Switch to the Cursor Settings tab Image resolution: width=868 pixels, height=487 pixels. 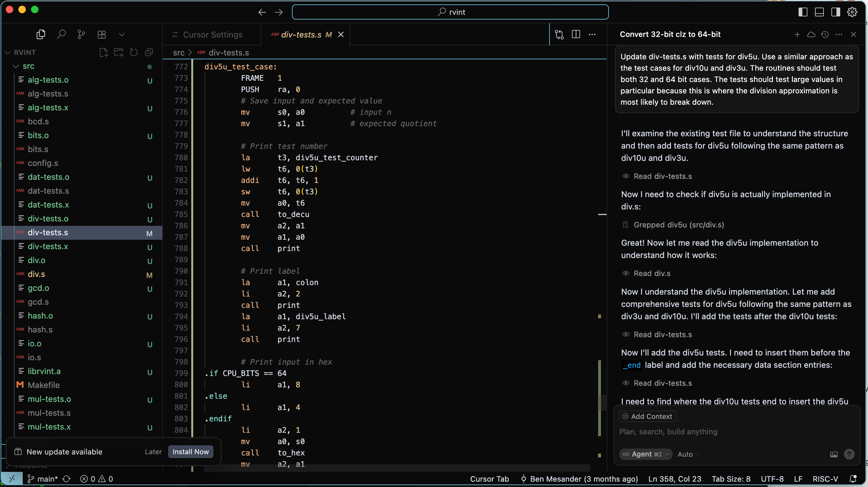[212, 35]
